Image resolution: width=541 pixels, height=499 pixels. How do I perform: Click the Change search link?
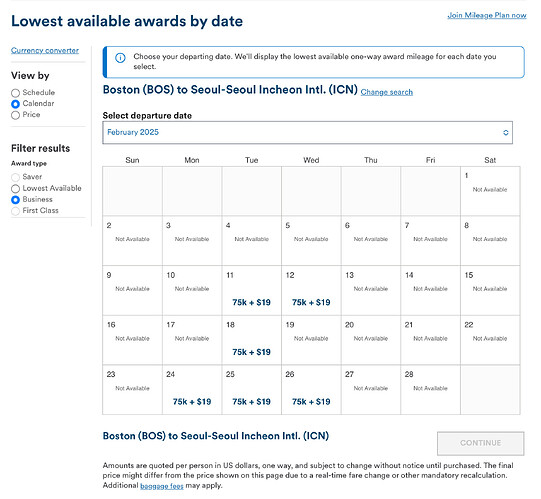click(x=387, y=92)
